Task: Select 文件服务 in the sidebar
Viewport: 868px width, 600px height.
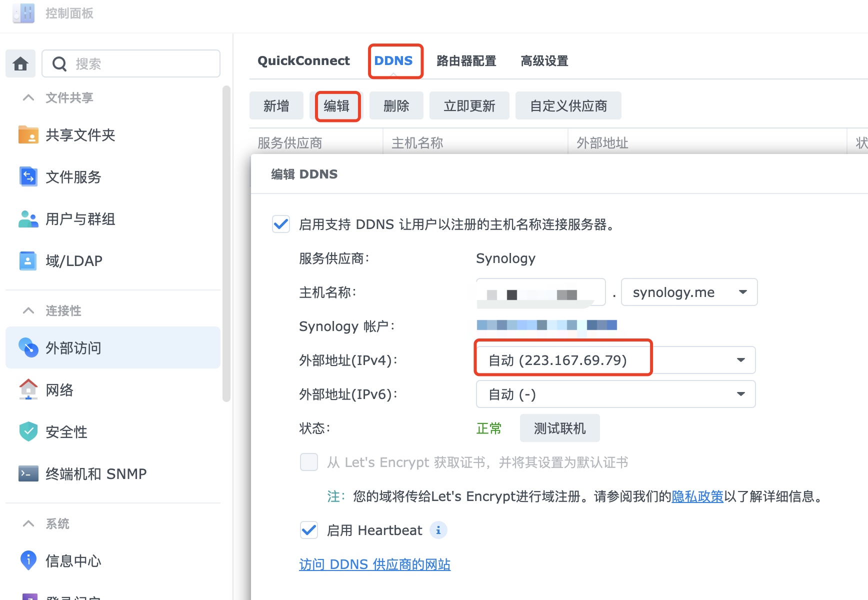Action: [x=113, y=176]
